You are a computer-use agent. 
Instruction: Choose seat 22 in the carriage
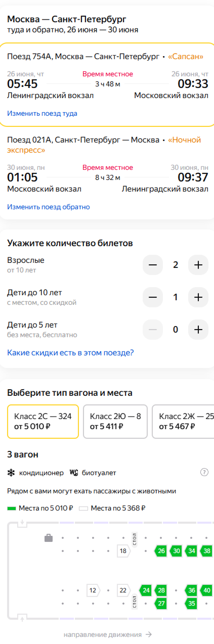123,590
